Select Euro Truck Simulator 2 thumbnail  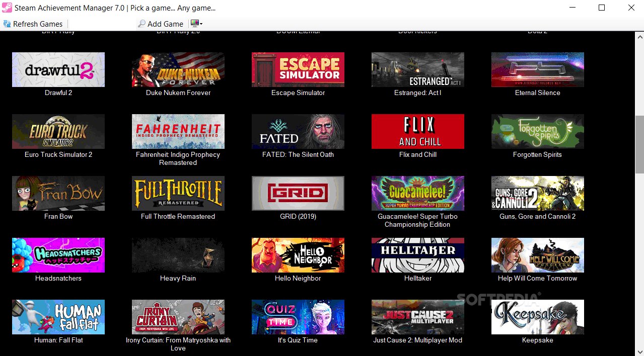58,131
